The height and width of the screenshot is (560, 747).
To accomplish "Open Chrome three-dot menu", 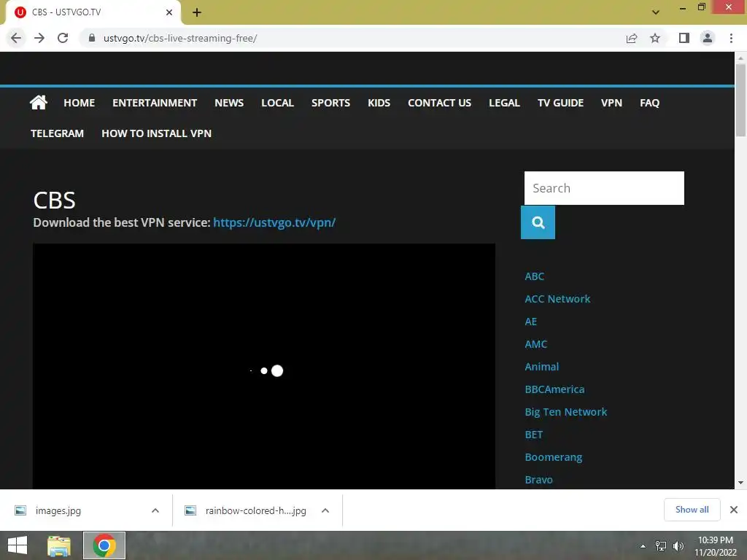I will point(731,38).
